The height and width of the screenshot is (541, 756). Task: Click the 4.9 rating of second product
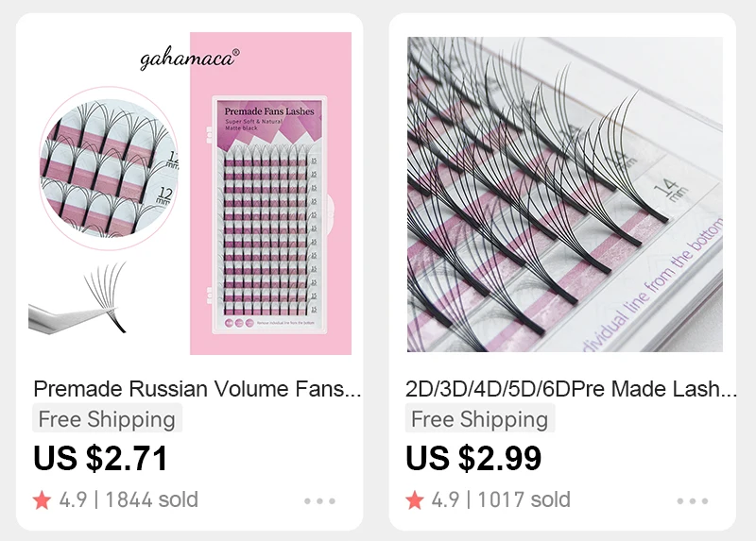445,499
